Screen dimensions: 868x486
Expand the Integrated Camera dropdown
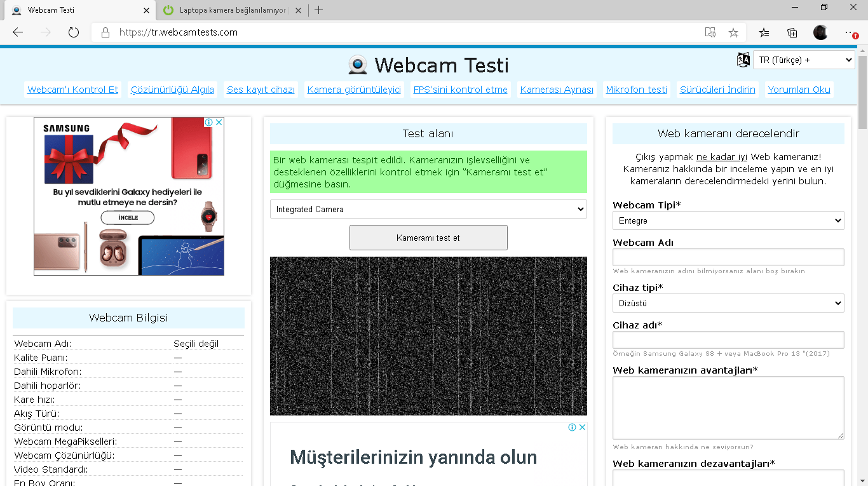coord(428,209)
